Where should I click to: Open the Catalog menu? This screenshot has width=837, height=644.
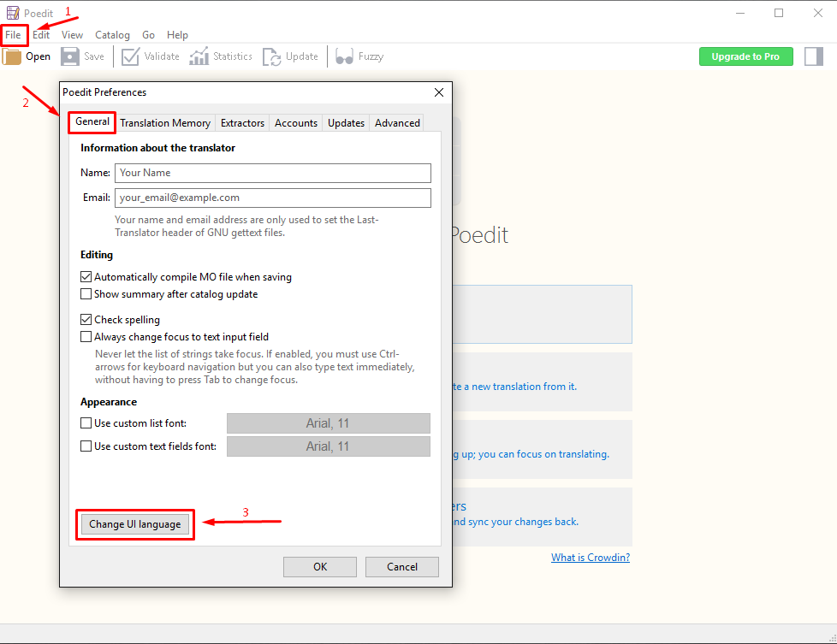tap(112, 35)
